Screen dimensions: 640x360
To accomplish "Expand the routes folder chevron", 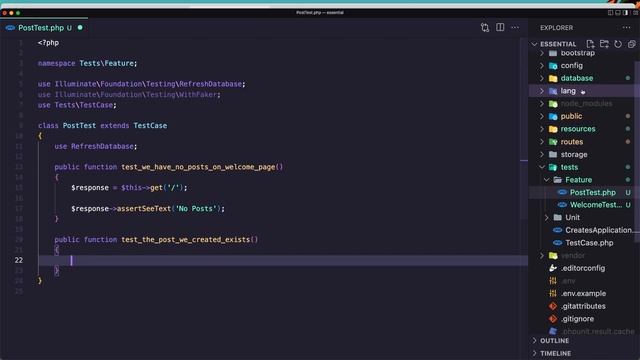I will [542, 142].
